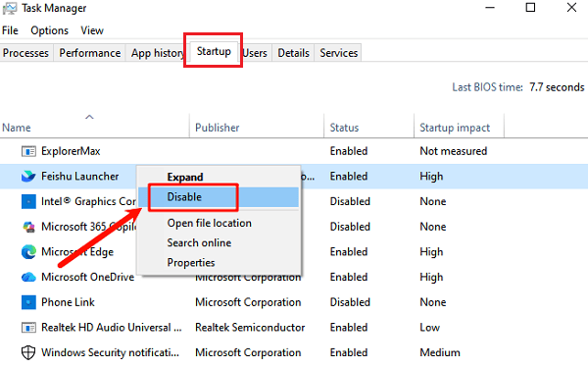The width and height of the screenshot is (588, 368).
Task: Click the Microsoft 365 Copilot icon
Action: tap(28, 227)
